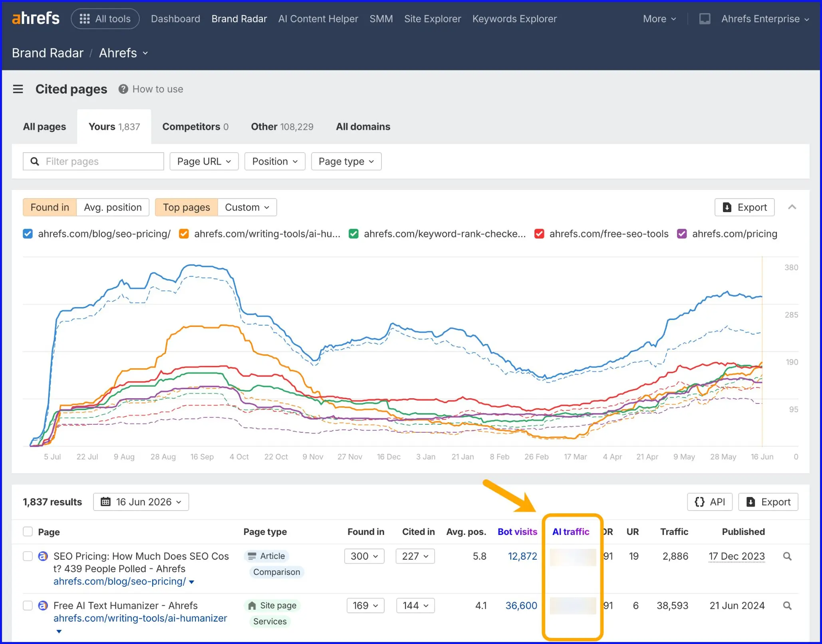Open the ahrefs.com/writing-tools/ai-humanizer link

click(x=140, y=618)
